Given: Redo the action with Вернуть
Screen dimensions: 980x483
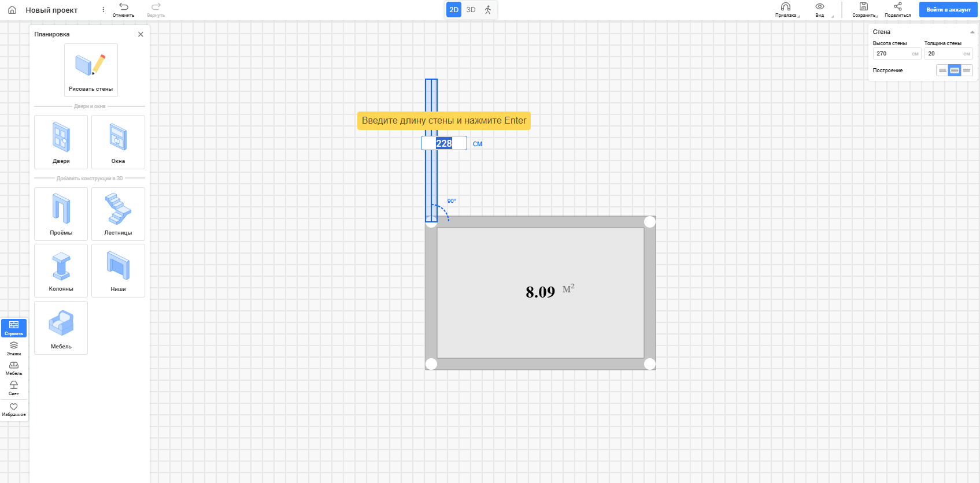Looking at the screenshot, I should (x=156, y=10).
